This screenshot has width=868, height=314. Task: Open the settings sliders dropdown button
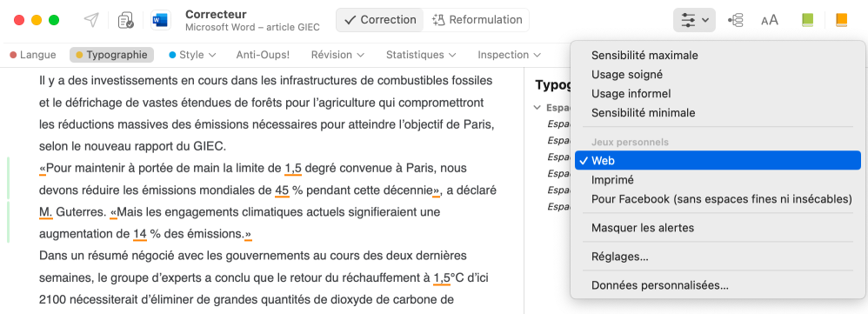pos(694,21)
